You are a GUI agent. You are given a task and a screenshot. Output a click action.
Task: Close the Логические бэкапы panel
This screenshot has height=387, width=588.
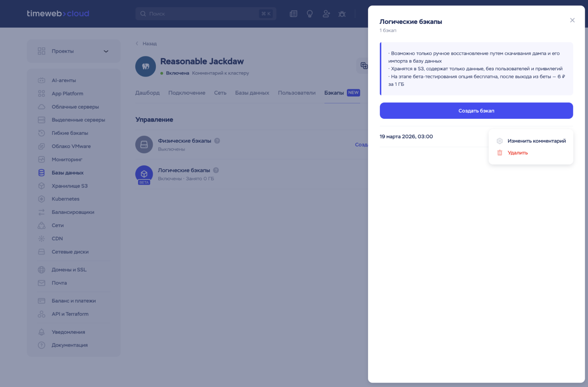tap(572, 20)
